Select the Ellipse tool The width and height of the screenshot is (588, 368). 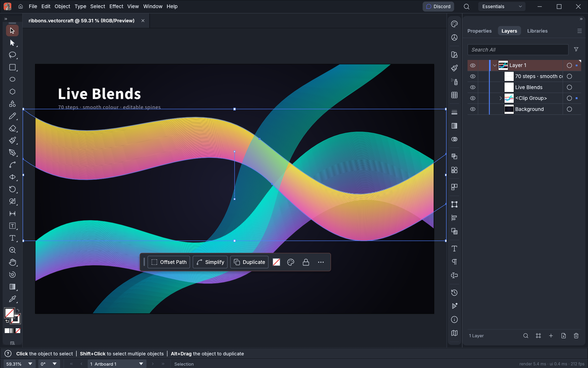click(12, 79)
